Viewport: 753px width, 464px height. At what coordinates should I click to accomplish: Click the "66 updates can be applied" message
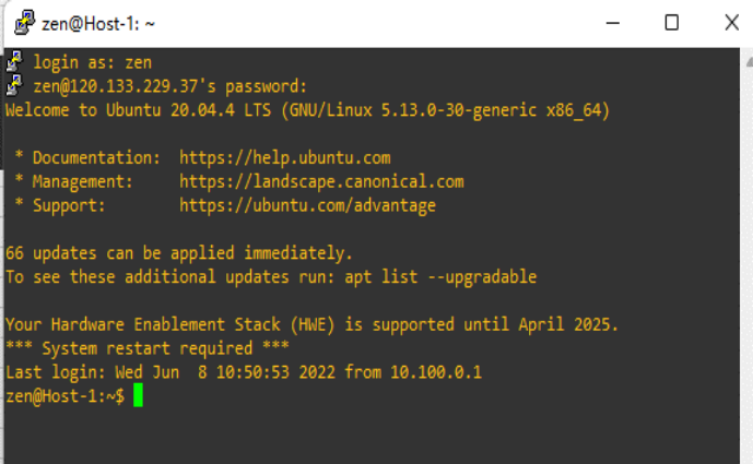pyautogui.click(x=179, y=253)
